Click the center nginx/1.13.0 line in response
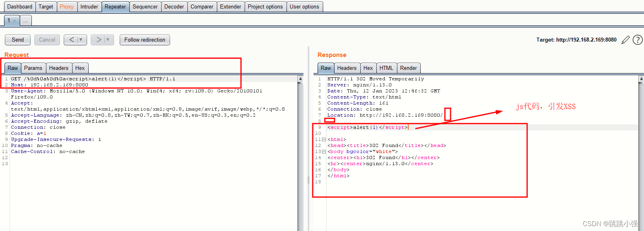This screenshot has width=644, height=231. (x=380, y=164)
